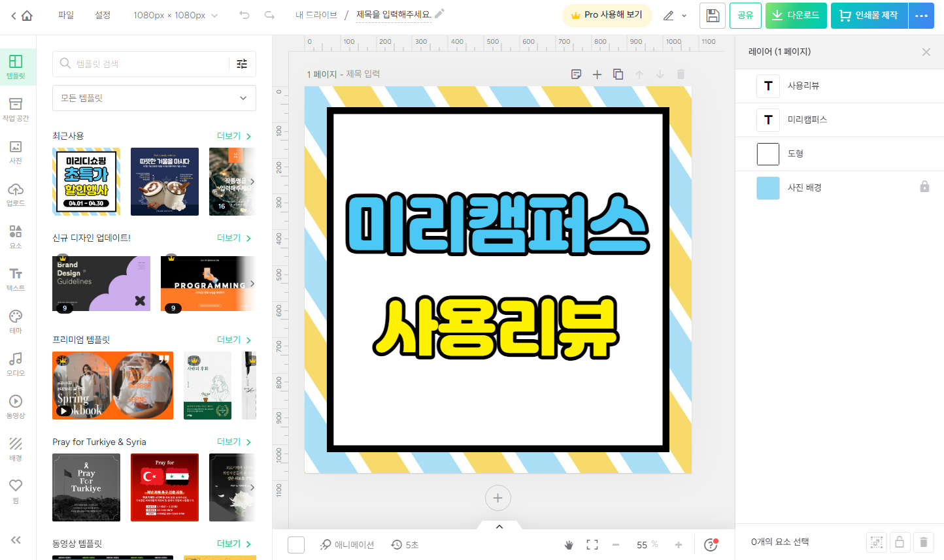Open the 파일 file menu
Viewport: 944px width, 560px height.
click(x=66, y=15)
